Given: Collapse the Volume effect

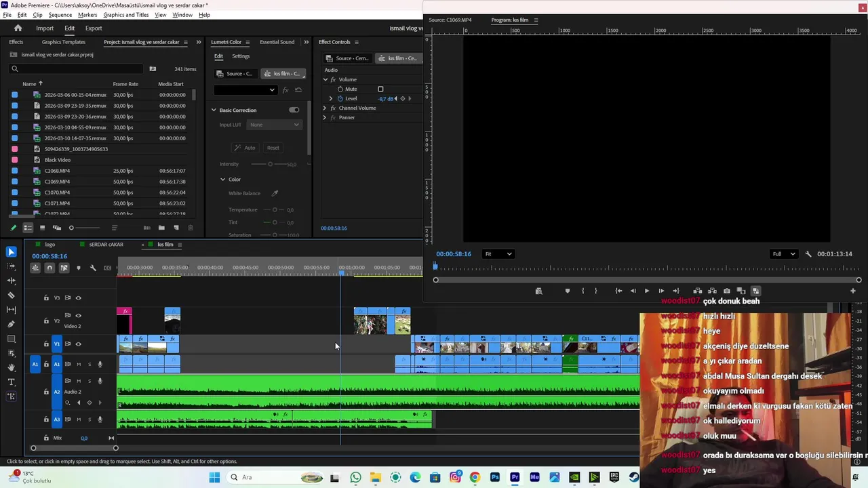Looking at the screenshot, I should (x=325, y=79).
